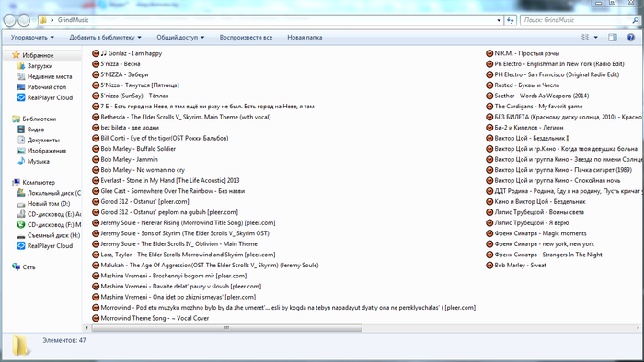644x362 pixels.
Task: Click the CD-дисковод (E:) icon
Action: coord(21,214)
